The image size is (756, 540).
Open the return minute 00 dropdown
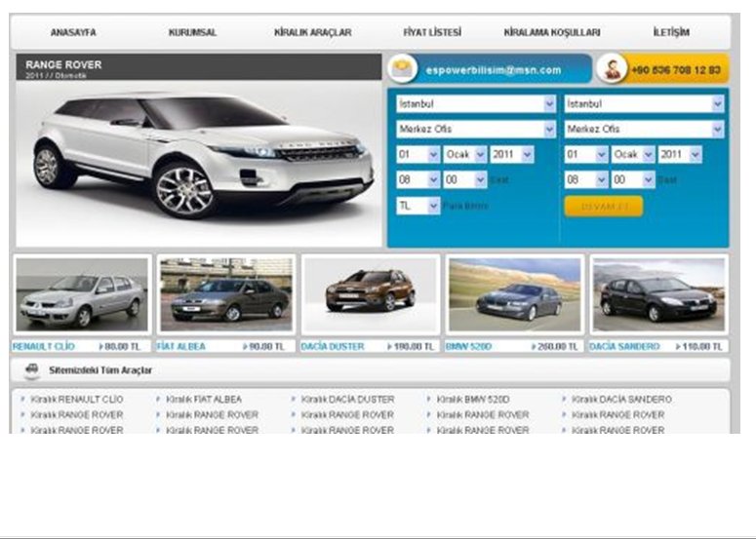632,180
